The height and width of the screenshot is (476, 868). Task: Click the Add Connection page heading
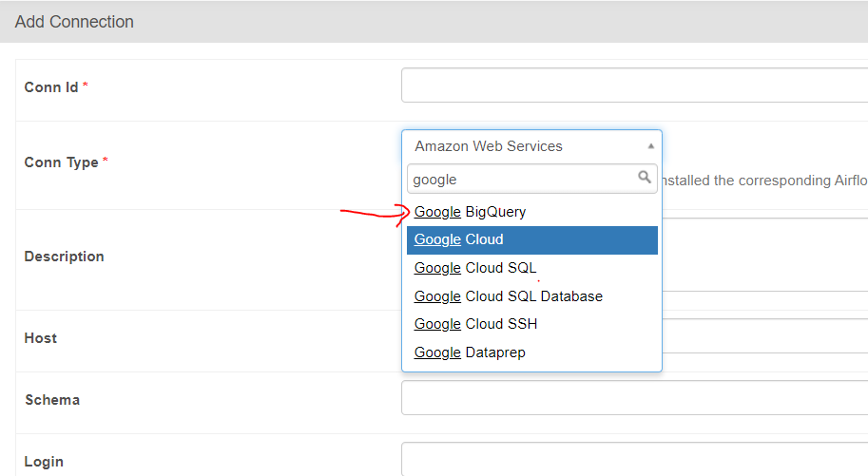(74, 21)
